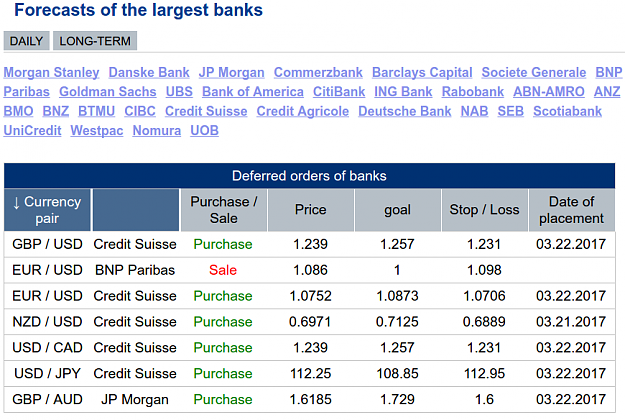The height and width of the screenshot is (420, 625).
Task: Open CitiBank forecasts link
Action: click(x=339, y=92)
